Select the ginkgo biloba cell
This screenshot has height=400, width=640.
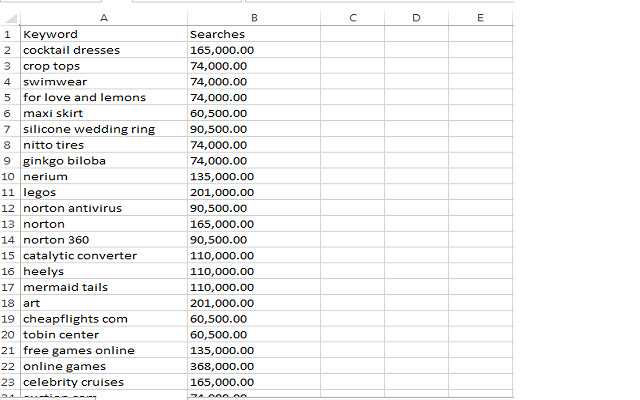(104, 160)
